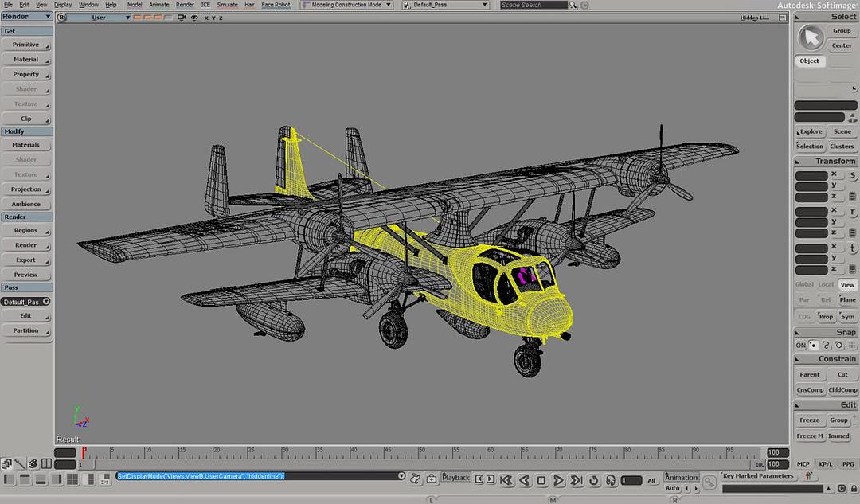Click the Select arrow tool icon
The height and width of the screenshot is (504, 860).
tap(811, 37)
